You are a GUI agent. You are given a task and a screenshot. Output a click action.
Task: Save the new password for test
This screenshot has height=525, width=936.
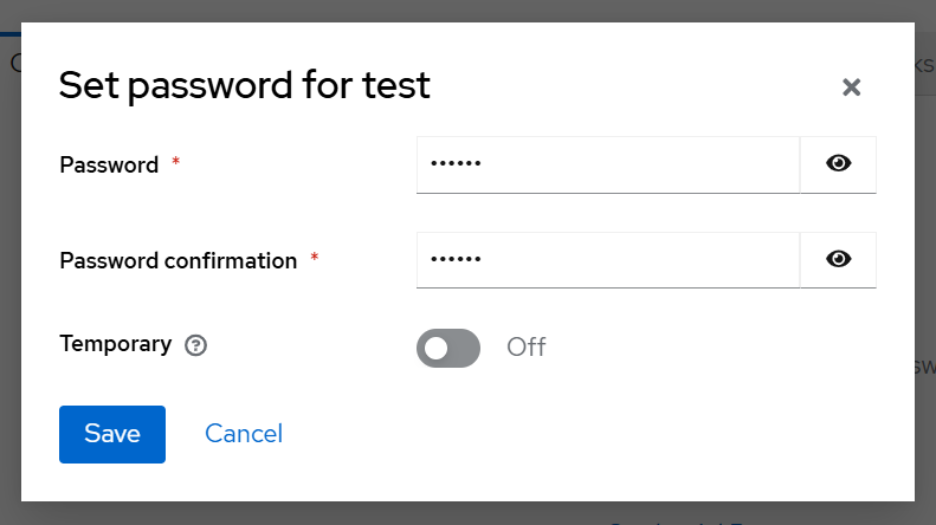point(112,434)
